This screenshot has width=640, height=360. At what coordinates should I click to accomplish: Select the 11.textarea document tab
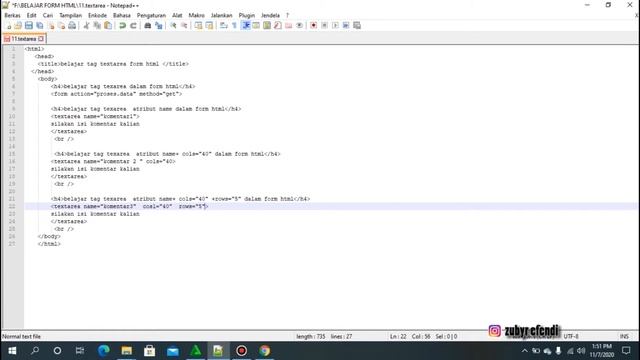23,39
